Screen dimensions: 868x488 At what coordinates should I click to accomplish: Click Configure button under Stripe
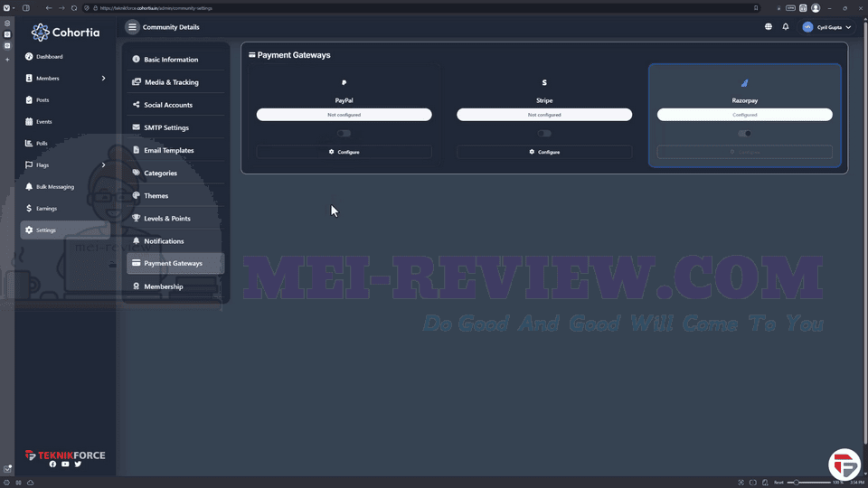point(544,152)
